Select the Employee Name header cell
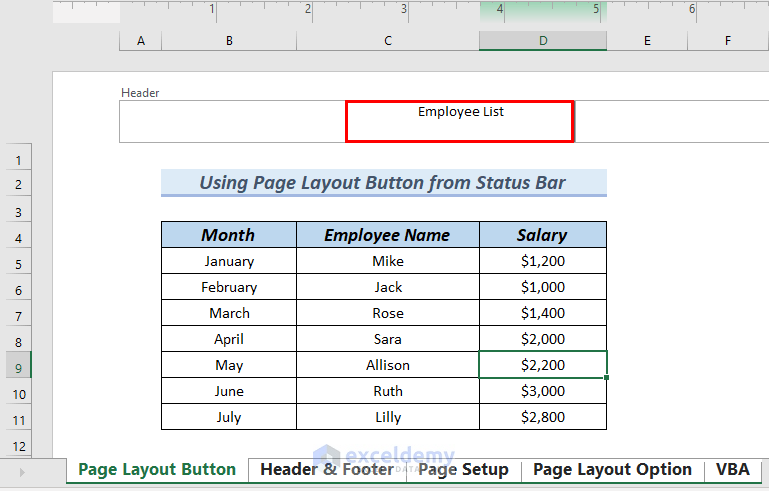 point(388,234)
